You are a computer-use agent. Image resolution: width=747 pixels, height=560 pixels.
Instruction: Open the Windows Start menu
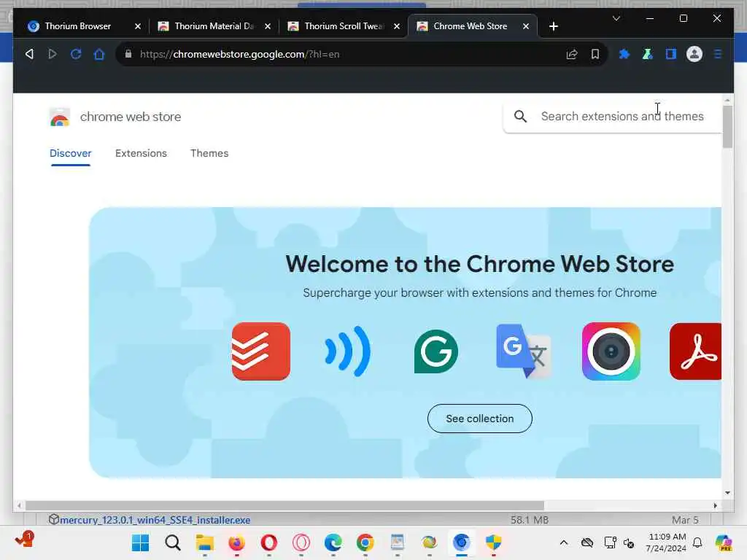point(141,542)
